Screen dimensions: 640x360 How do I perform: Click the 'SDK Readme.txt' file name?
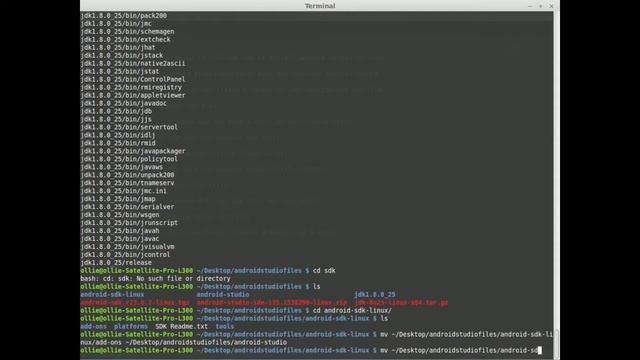coord(181,326)
